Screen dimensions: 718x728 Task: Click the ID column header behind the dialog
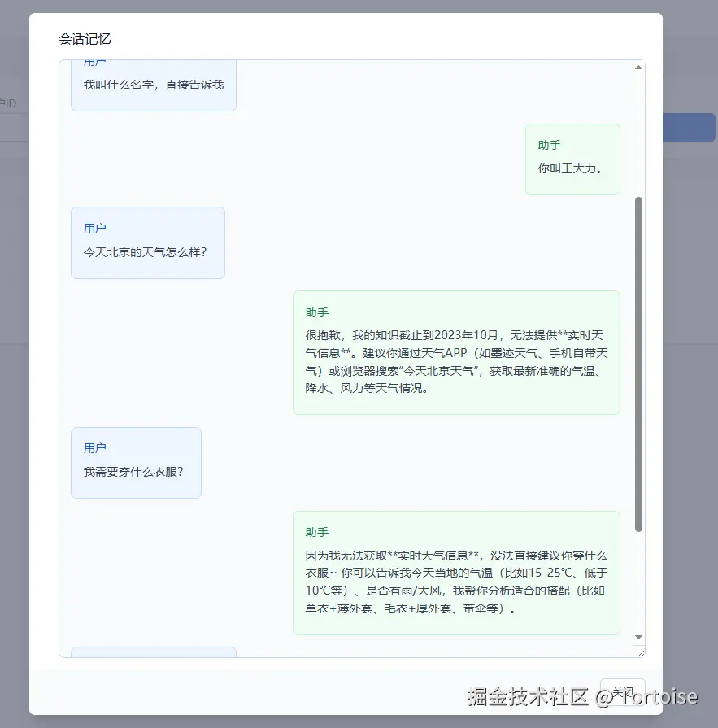point(10,103)
